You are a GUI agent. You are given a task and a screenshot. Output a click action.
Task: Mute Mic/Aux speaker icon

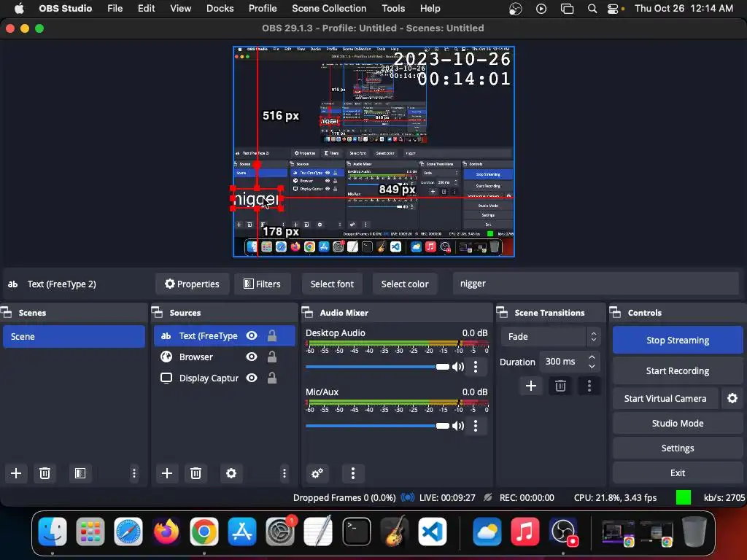(x=458, y=426)
